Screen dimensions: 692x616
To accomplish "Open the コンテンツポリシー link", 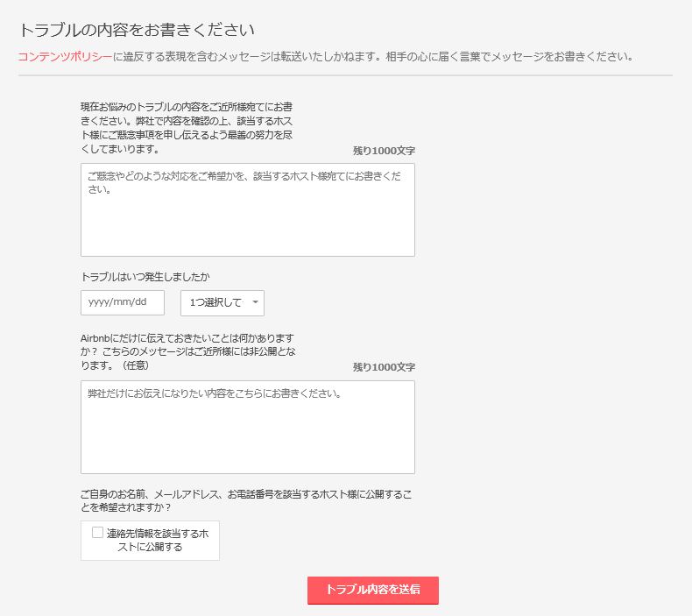I will tap(65, 57).
